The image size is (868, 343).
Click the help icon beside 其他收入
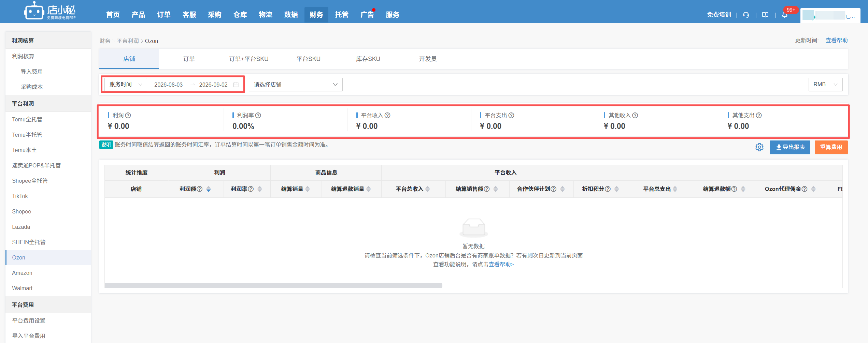[x=635, y=115]
